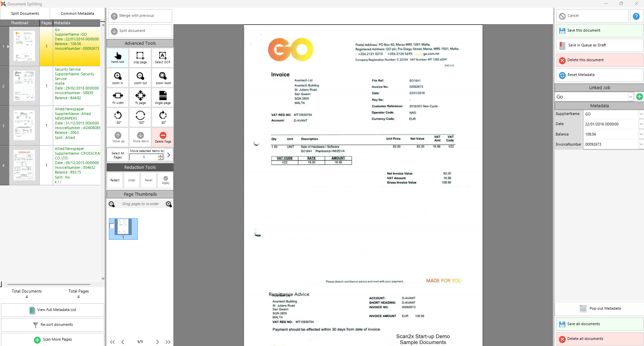Open the blue help question icon
This screenshot has width=644, height=346.
click(x=636, y=16)
